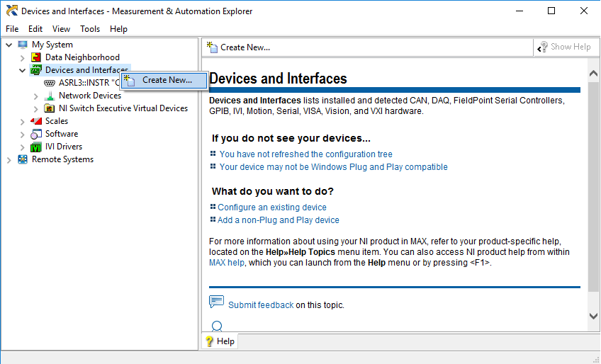Open the View menu
601x364 pixels.
61,29
